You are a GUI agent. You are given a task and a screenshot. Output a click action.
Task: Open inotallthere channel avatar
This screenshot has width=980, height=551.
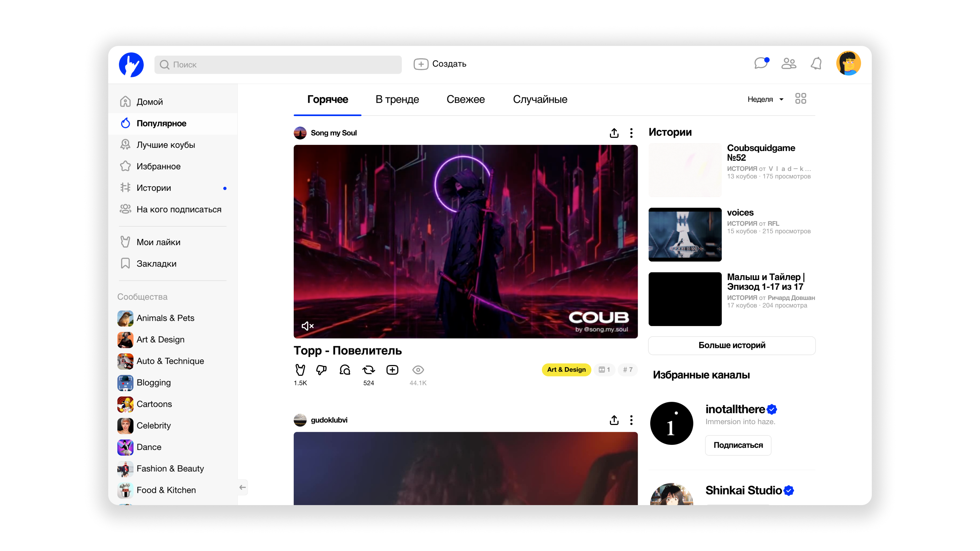tap(671, 423)
